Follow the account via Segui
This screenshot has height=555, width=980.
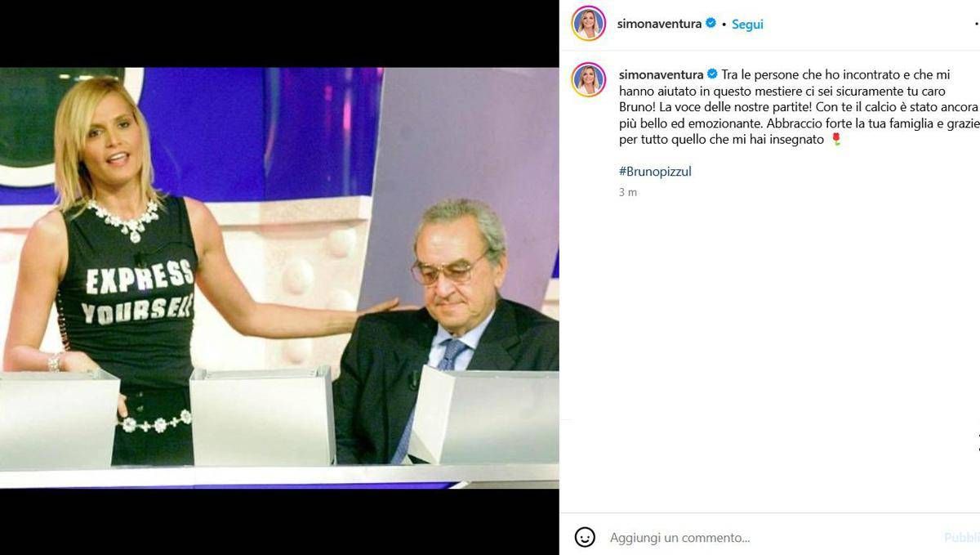tap(747, 25)
